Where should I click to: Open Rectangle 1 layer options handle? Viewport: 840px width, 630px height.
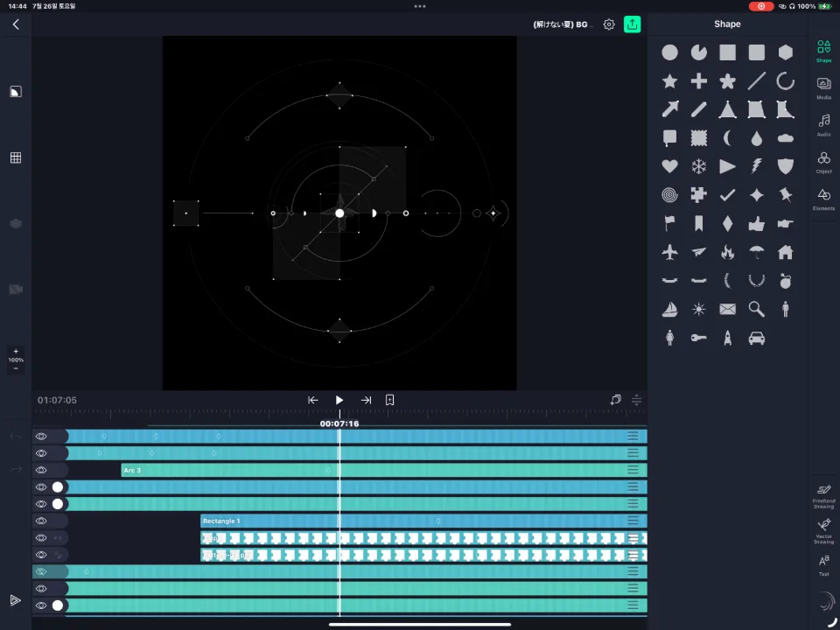tap(633, 521)
